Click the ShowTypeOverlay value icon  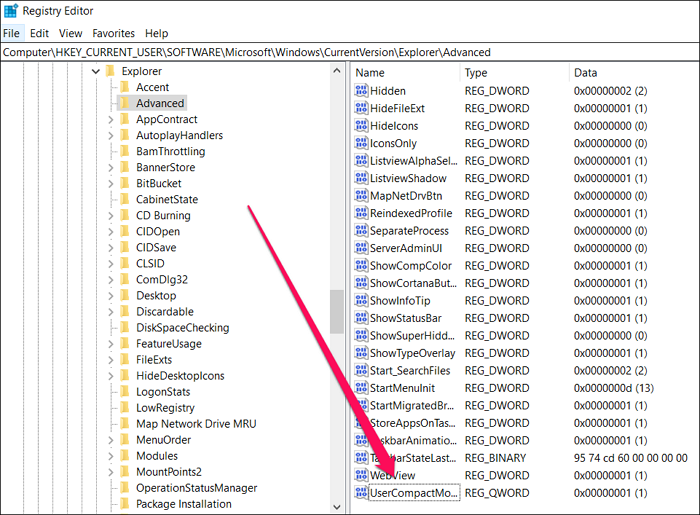click(361, 353)
